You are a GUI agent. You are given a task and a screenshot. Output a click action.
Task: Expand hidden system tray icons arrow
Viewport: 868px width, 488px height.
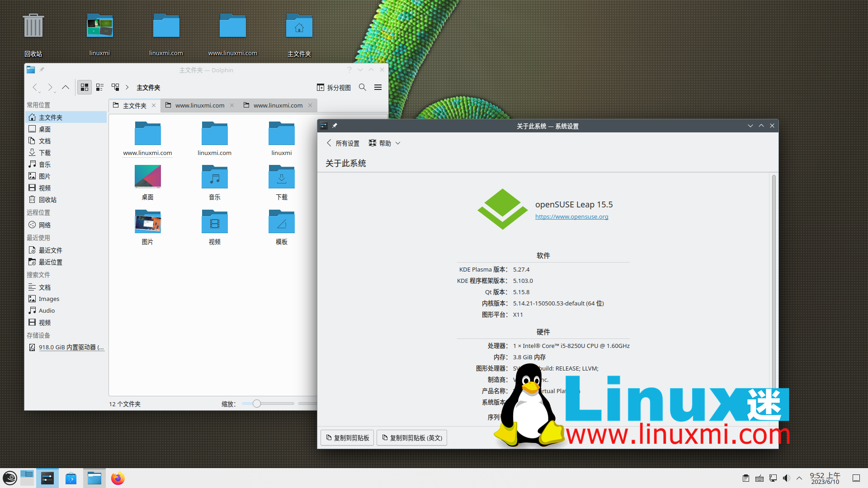tap(799, 478)
